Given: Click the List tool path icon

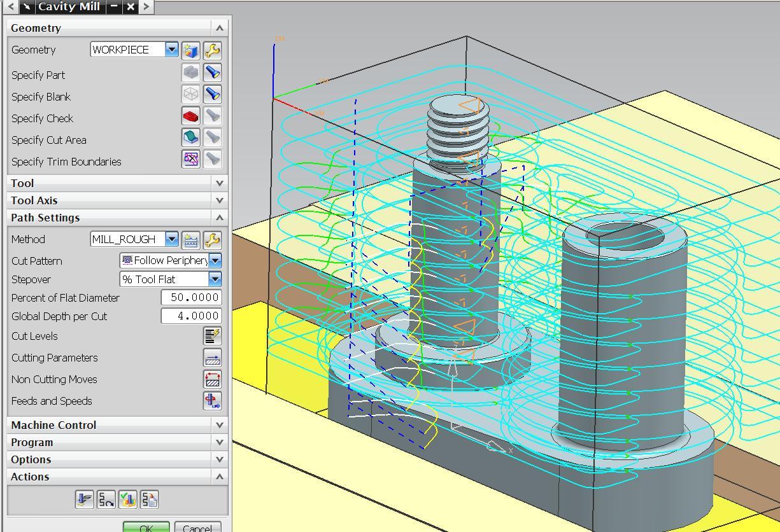Looking at the screenshot, I should click(150, 500).
